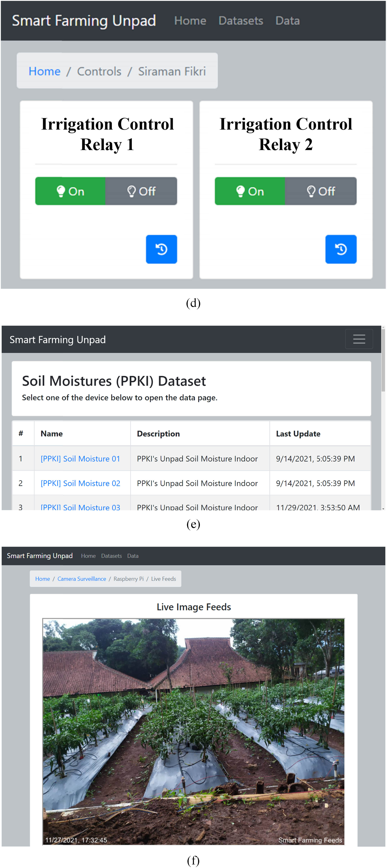Open the hamburger menu in Soil Moistures navbar
Screen dimensions: 387x868
coord(359,339)
